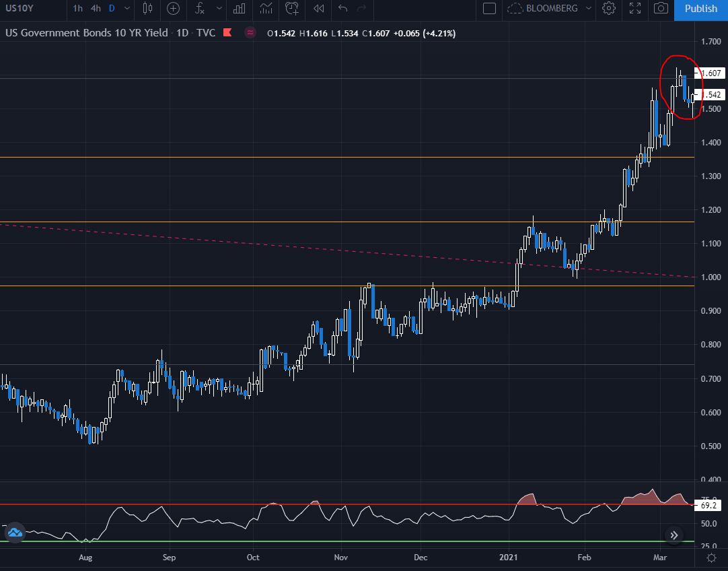Viewport: 728px width, 571px height.
Task: Select the layout square icon
Action: coord(489,8)
